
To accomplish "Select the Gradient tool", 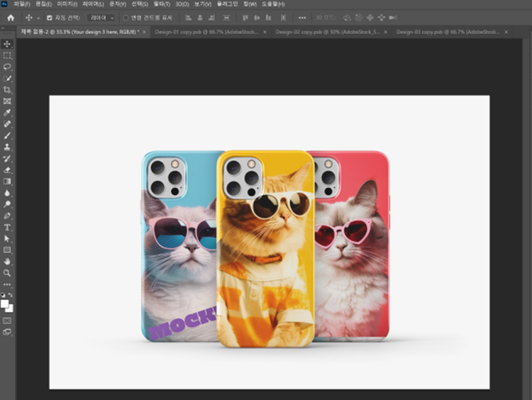I will [x=7, y=182].
